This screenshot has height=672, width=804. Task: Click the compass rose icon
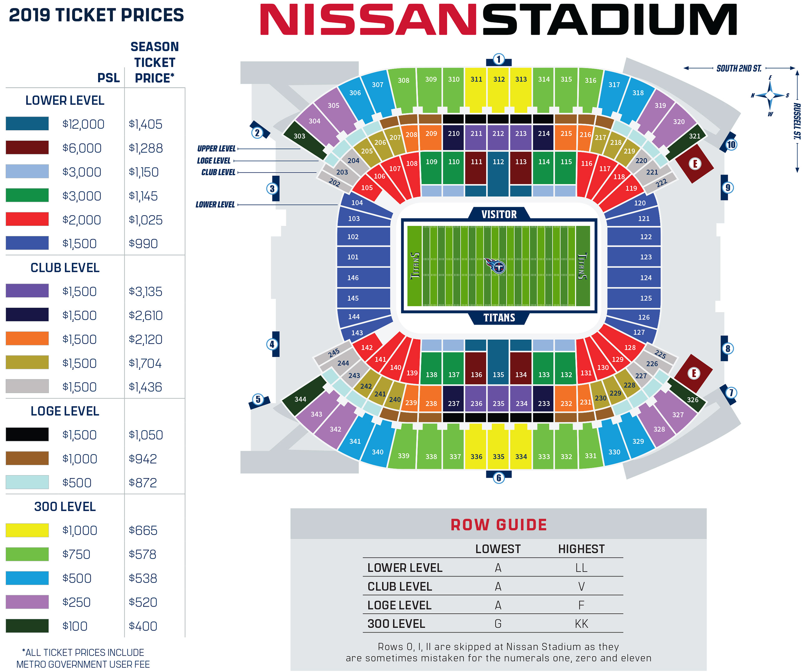pyautogui.click(x=770, y=95)
